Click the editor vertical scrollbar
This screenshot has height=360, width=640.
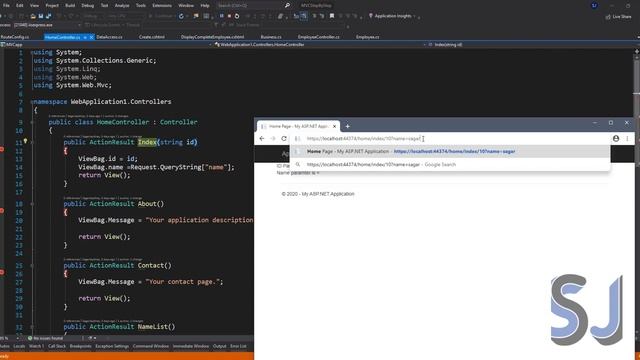tap(637, 196)
